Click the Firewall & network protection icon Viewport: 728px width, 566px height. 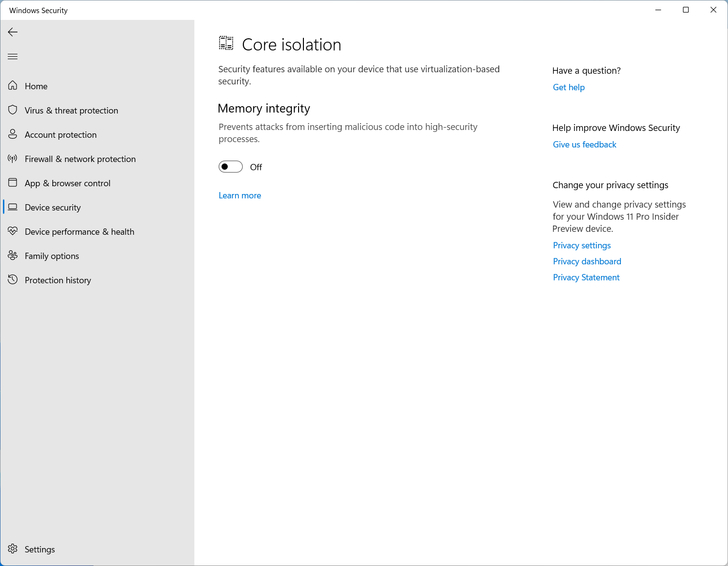(13, 159)
